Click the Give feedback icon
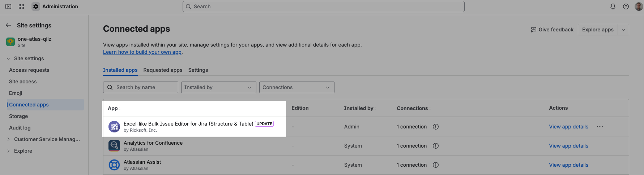The width and height of the screenshot is (644, 175). tap(534, 30)
